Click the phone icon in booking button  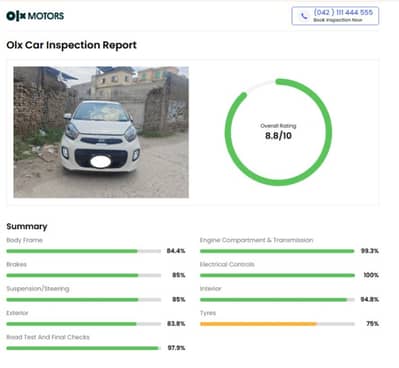point(304,16)
